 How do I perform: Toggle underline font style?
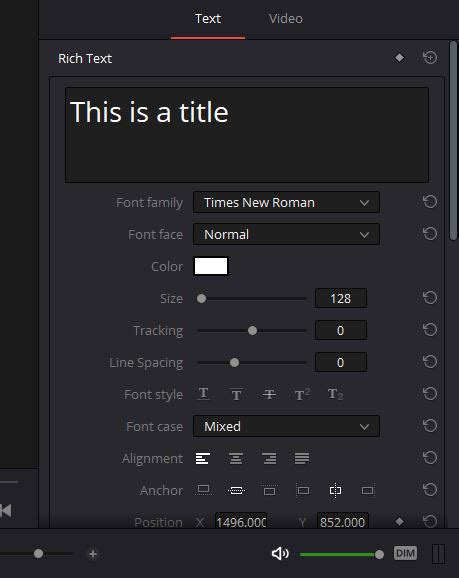click(204, 394)
